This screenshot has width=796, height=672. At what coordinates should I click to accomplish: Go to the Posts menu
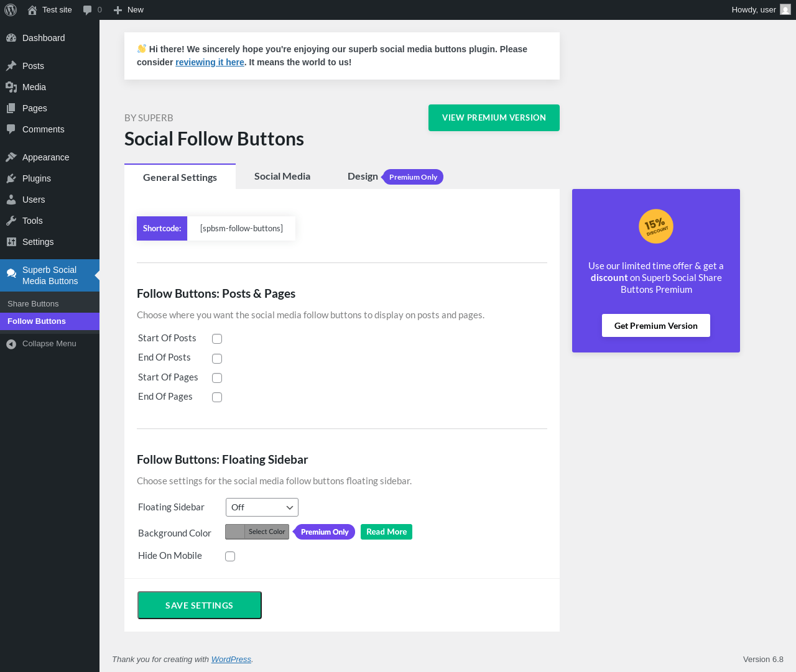click(x=50, y=66)
